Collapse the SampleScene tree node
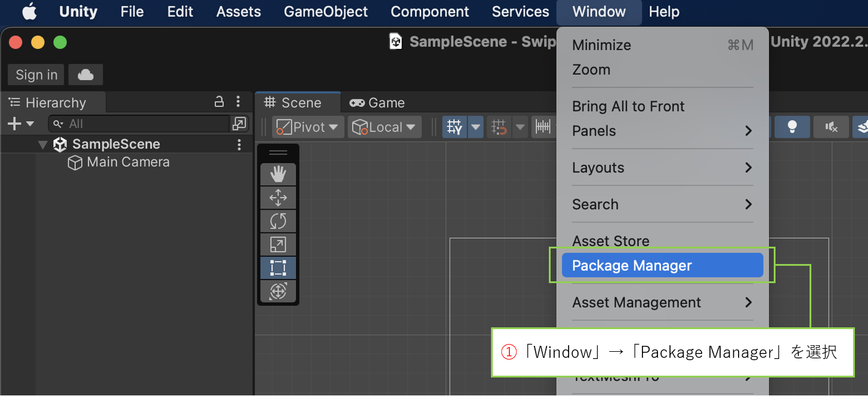This screenshot has width=868, height=396. click(x=42, y=145)
